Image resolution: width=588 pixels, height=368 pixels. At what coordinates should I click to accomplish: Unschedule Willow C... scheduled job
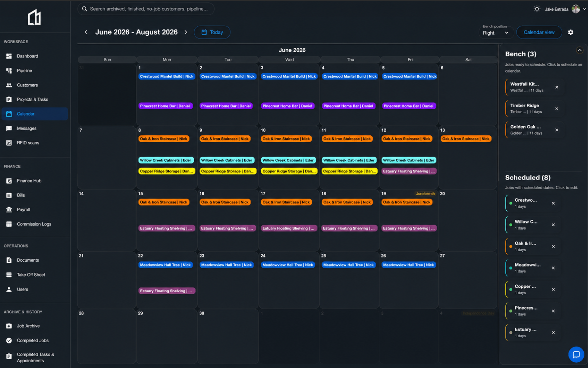(x=553, y=225)
